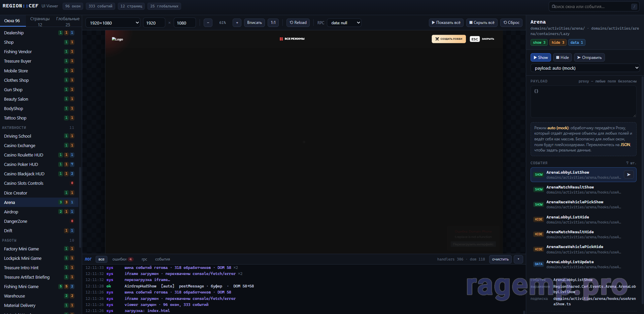Click СОЗДАТЬ ЛОББИ in the preview
Screen dimensions: 644x314
(449, 39)
